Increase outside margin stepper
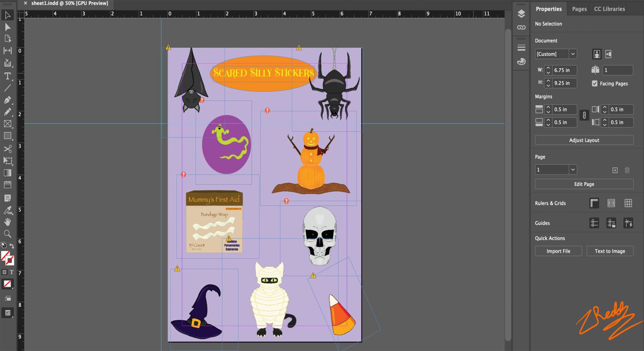 [x=605, y=120]
